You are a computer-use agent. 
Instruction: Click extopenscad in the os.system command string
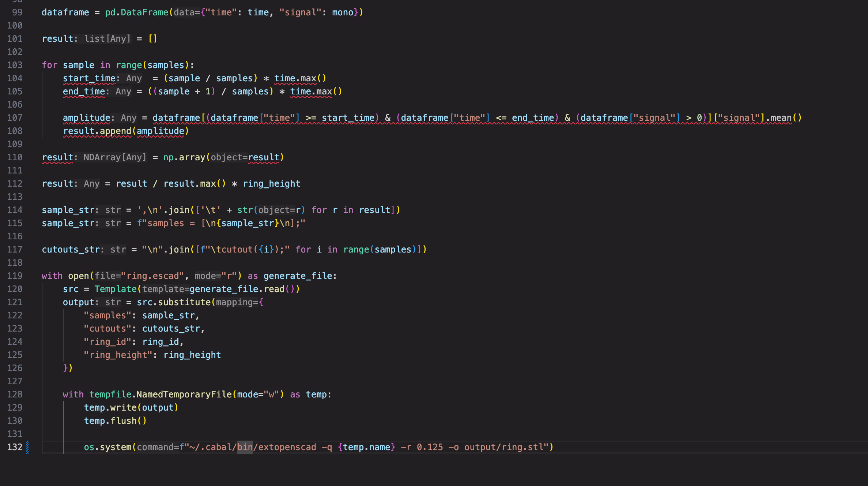(287, 447)
